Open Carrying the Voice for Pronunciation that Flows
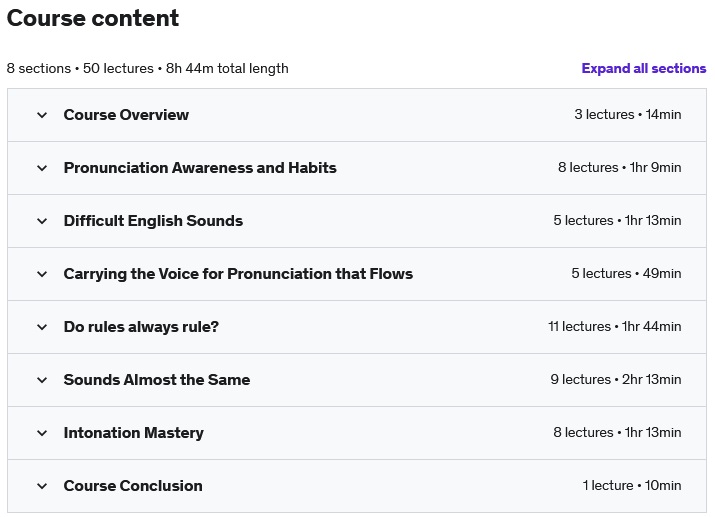This screenshot has height=517, width=715. click(238, 274)
